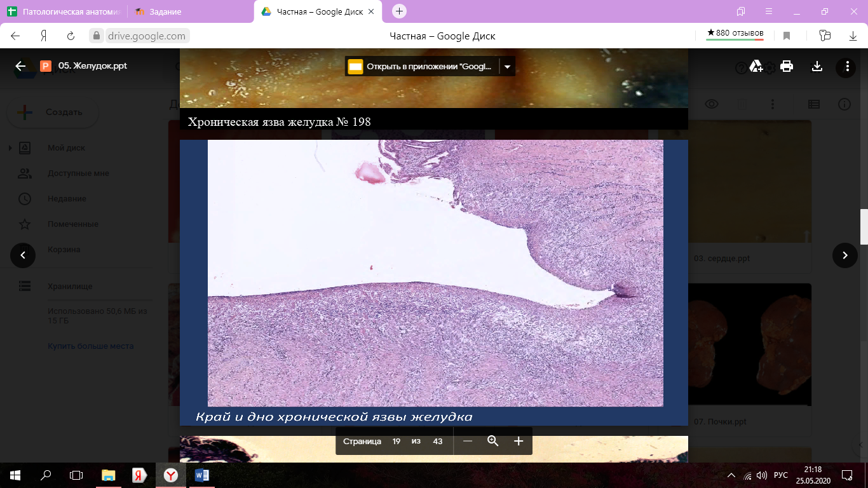
Task: Open the browser hamburger menu
Action: click(x=769, y=11)
